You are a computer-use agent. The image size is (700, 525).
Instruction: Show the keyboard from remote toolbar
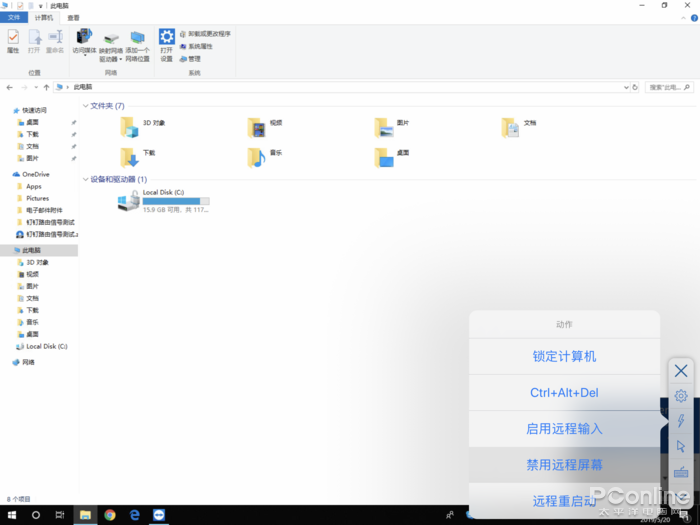click(x=681, y=472)
